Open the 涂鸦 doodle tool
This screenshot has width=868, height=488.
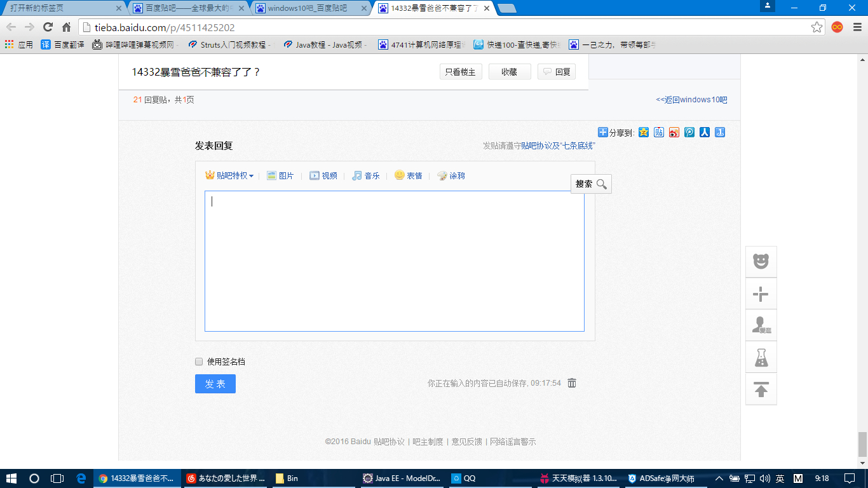[x=451, y=175]
